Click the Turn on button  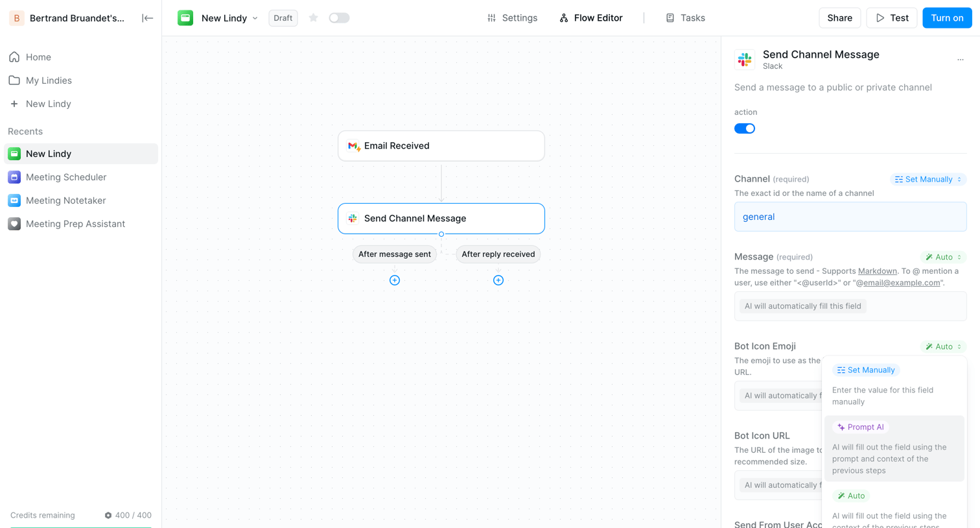947,18
